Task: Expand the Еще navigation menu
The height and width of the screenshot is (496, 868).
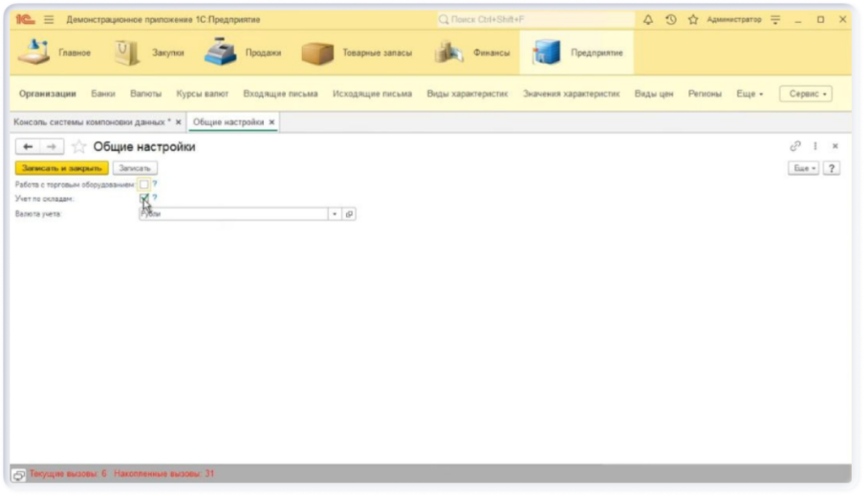Action: [749, 94]
